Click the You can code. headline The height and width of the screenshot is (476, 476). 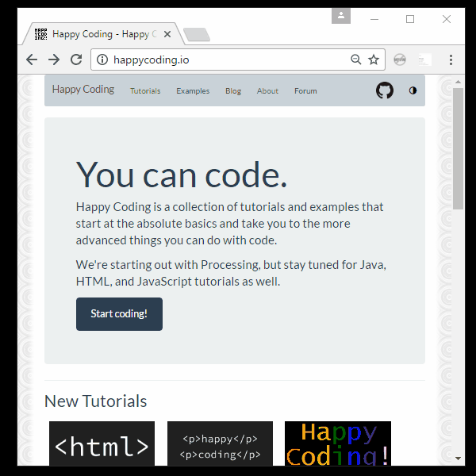coord(182,175)
